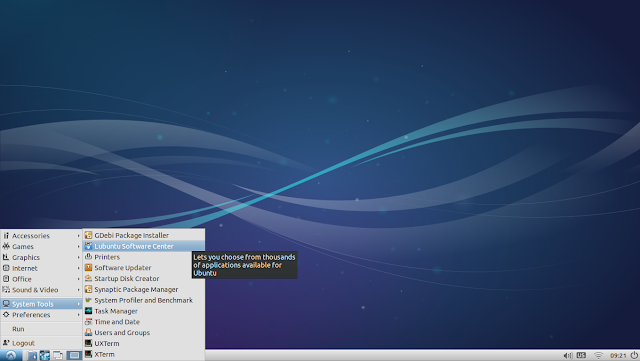
Task: Open GDebi Package Installer from the menu
Action: 144,235
